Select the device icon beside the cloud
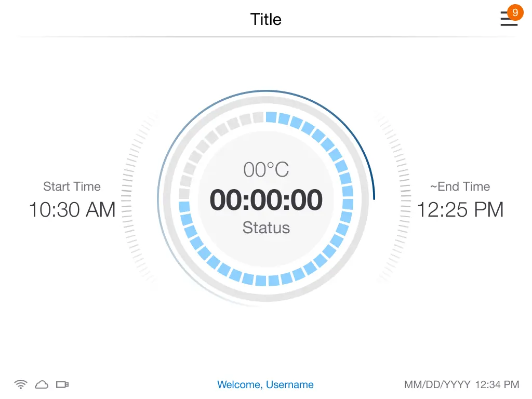This screenshot has height=399, width=532. tap(63, 384)
